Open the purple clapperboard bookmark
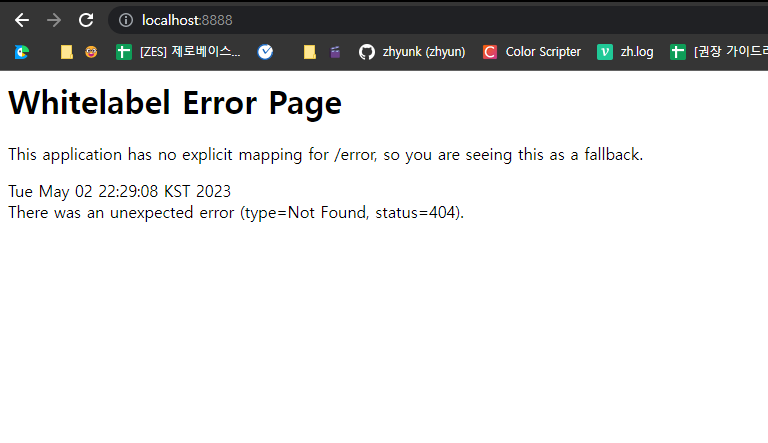 pos(335,51)
